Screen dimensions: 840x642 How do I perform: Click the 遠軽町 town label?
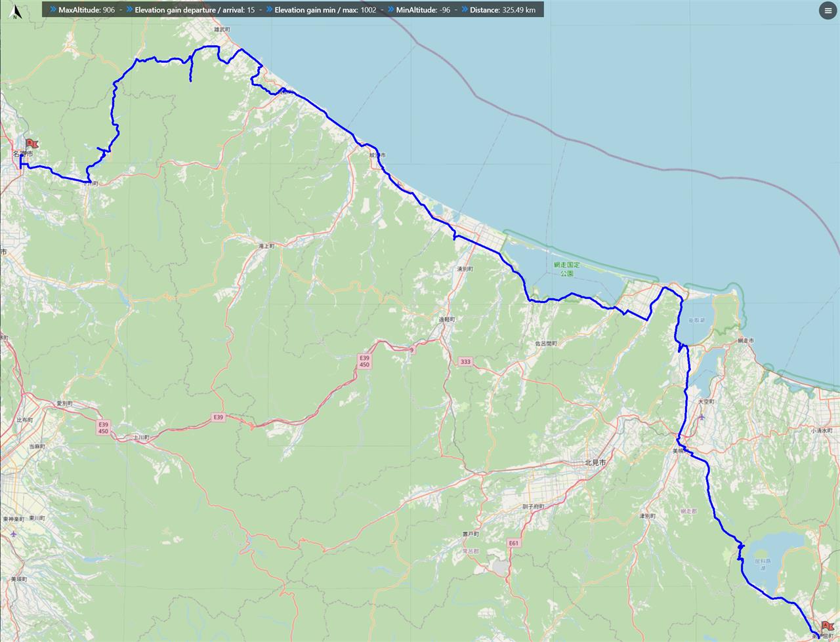446,319
